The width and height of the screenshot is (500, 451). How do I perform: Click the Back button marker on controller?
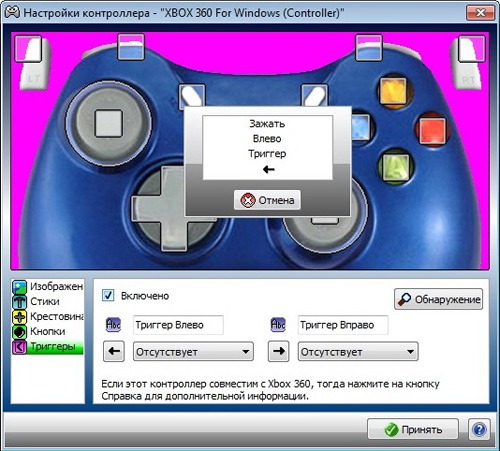192,95
